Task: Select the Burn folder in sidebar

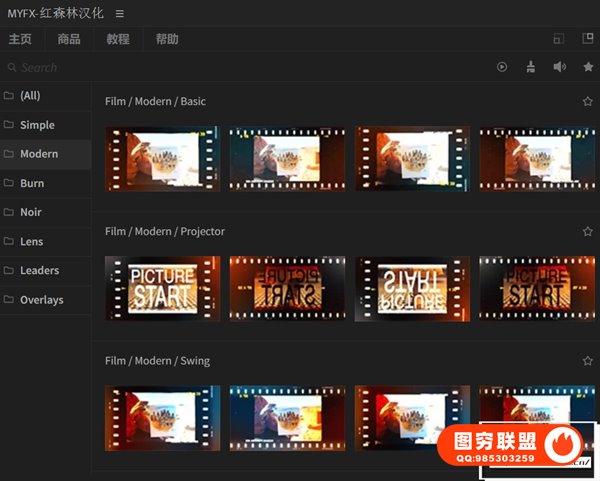Action: pos(32,183)
